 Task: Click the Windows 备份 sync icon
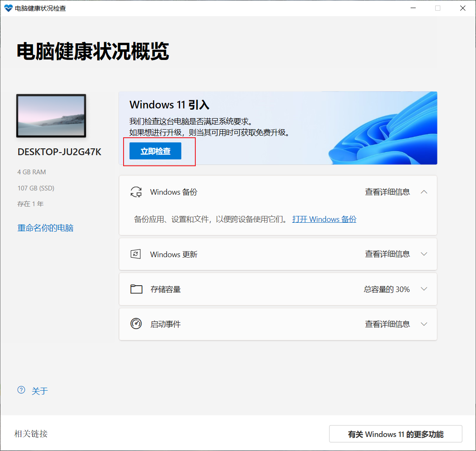pos(136,192)
